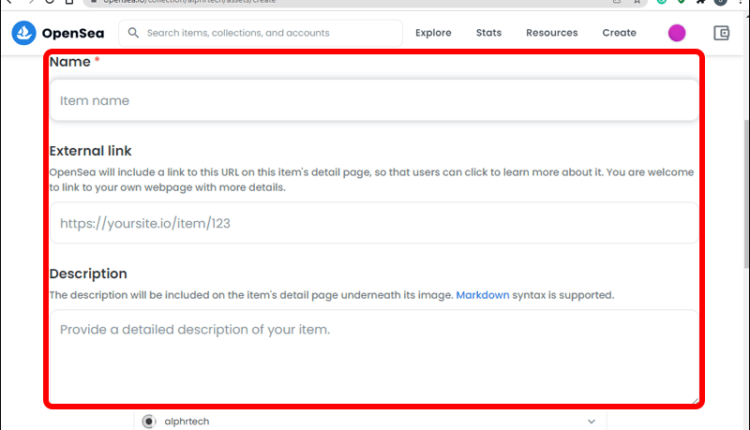Open the wallet icon in the navbar
The image size is (750, 430).
point(721,33)
